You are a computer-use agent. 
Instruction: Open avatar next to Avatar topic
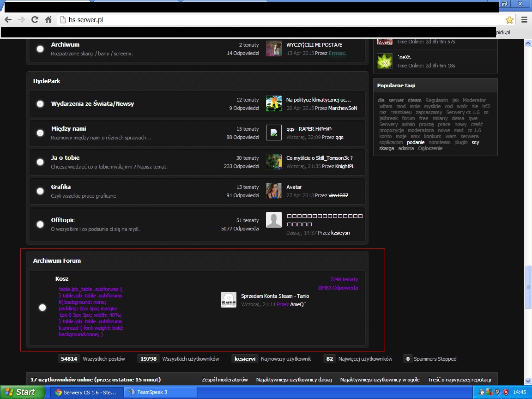tap(274, 191)
